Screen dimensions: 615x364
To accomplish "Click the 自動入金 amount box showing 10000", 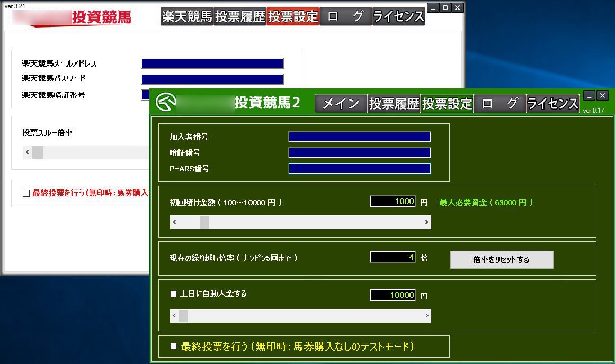I will coord(393,295).
